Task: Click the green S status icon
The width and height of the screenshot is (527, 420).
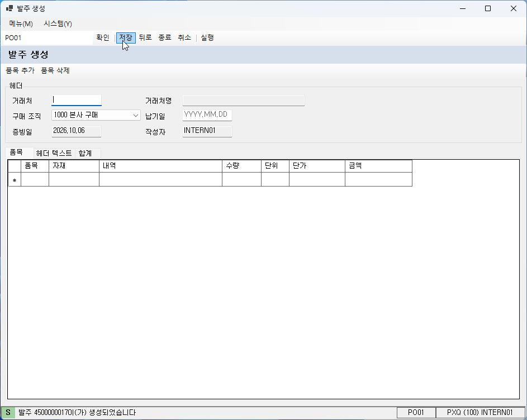Action: point(8,413)
